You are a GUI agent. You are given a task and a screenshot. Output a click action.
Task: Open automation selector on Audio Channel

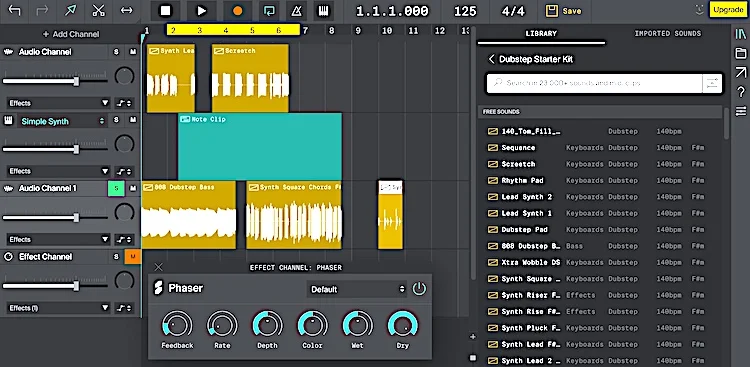tap(124, 103)
